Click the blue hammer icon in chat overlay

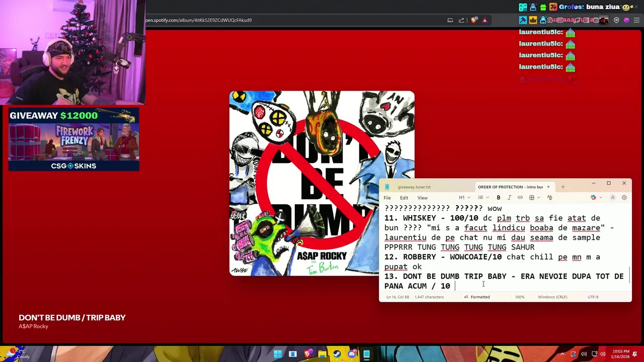click(523, 20)
